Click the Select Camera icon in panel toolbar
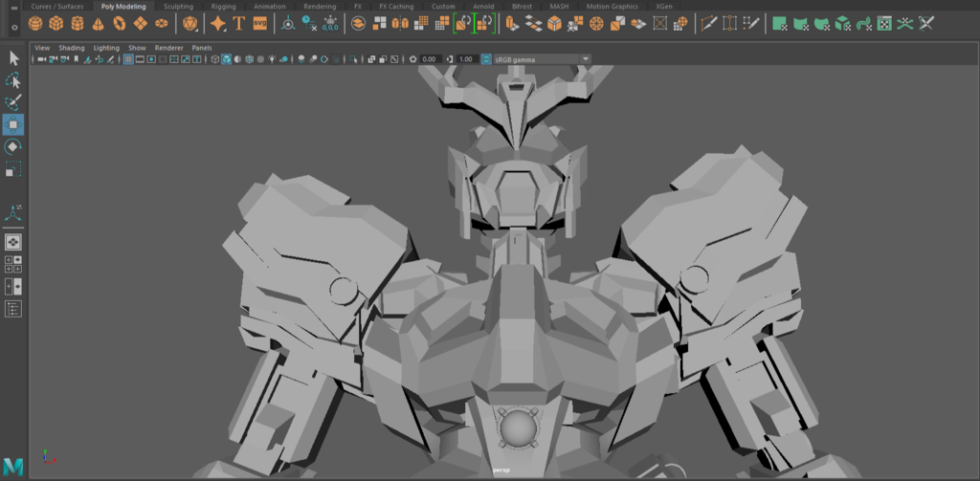 click(41, 59)
